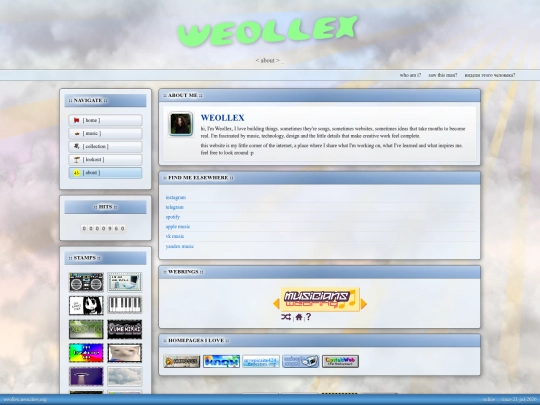Open the spotify link
The image size is (540, 405).
173,217
